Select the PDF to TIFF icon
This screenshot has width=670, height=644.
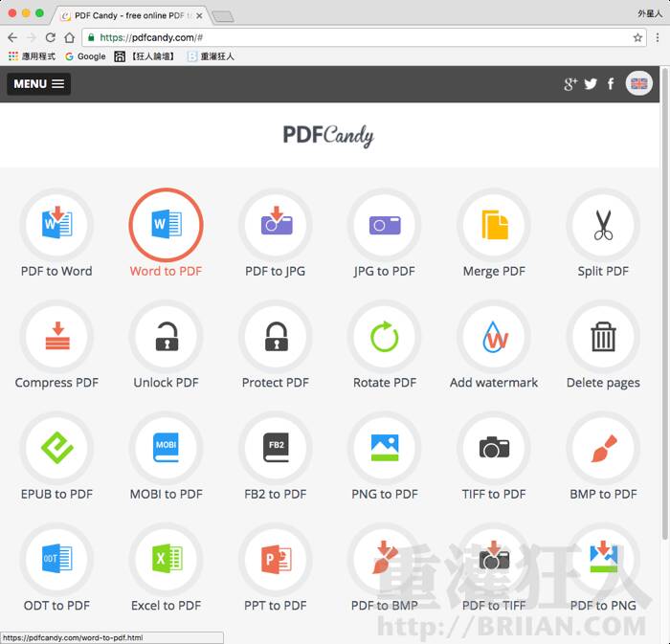tap(494, 560)
